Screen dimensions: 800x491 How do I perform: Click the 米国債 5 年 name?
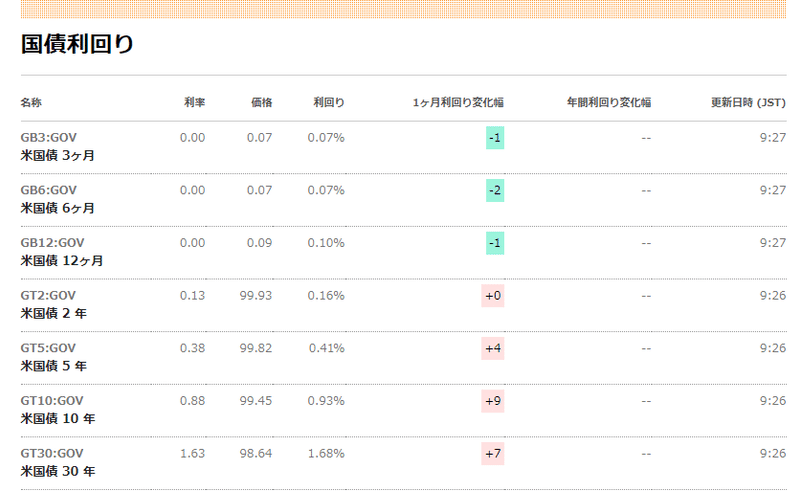(54, 365)
